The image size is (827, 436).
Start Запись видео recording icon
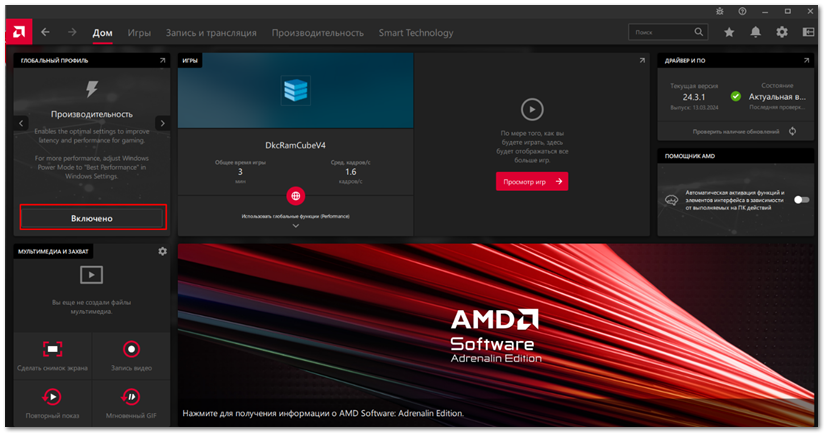(x=131, y=349)
